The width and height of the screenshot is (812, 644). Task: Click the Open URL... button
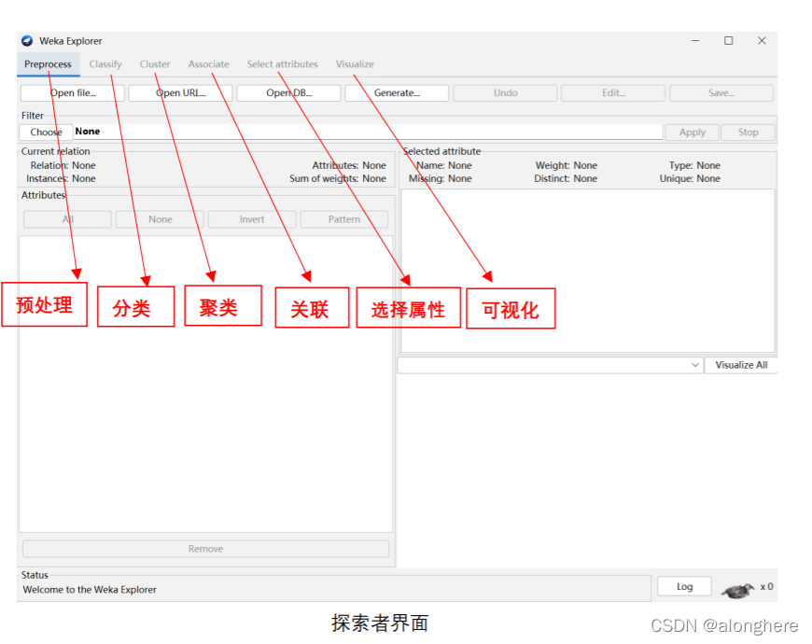point(180,93)
